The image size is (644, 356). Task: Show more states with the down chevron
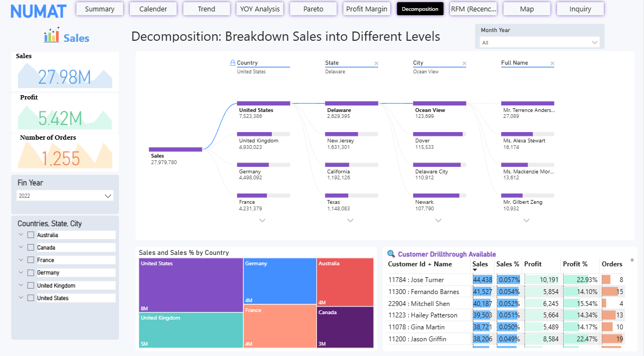[x=351, y=221]
